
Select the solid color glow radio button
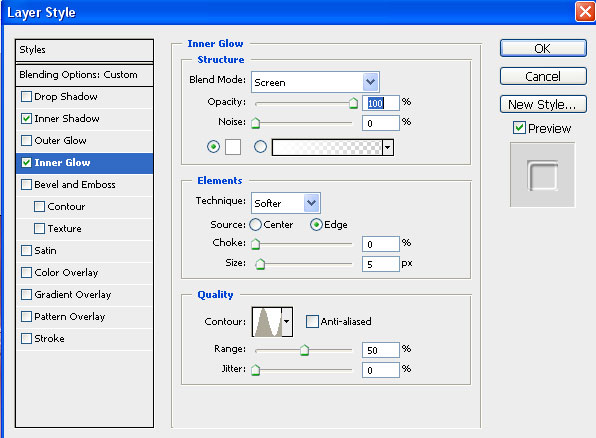(x=213, y=147)
